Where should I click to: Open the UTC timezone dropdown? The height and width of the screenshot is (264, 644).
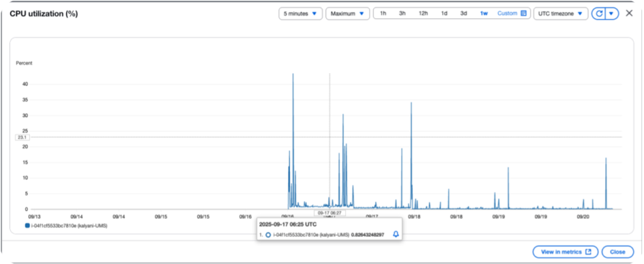(x=560, y=13)
